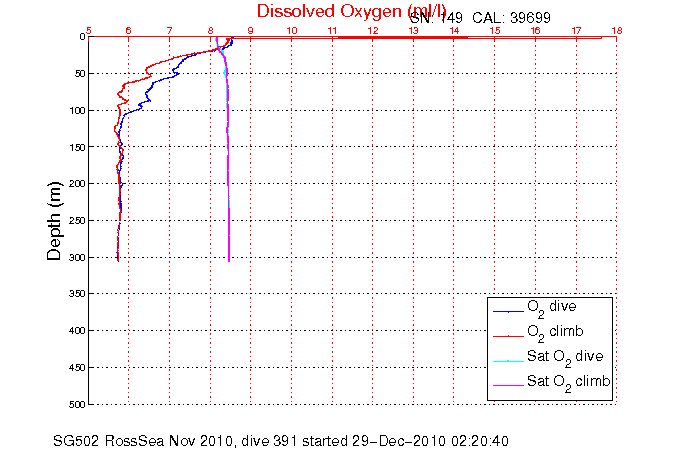Screen dimensions: 681x454
Task: Click the x-axis tick label 5
Action: pos(90,30)
